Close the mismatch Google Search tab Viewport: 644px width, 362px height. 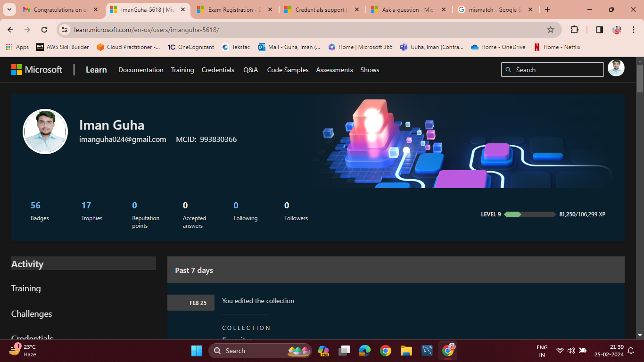click(x=531, y=9)
